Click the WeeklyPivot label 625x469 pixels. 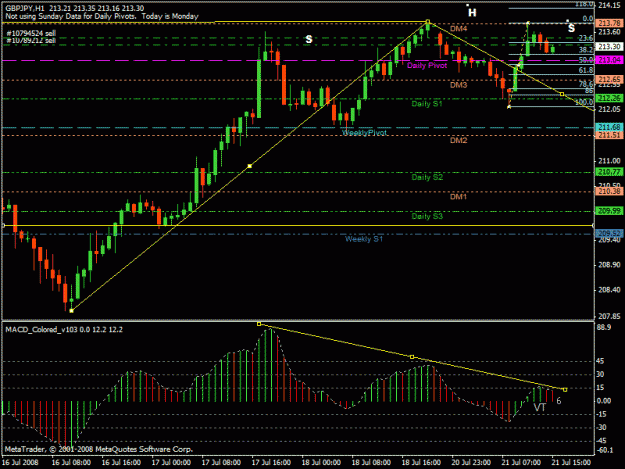click(364, 132)
